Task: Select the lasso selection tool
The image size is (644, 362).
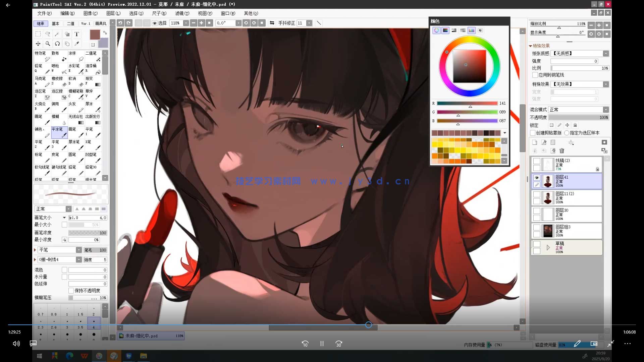Action: pos(48,34)
